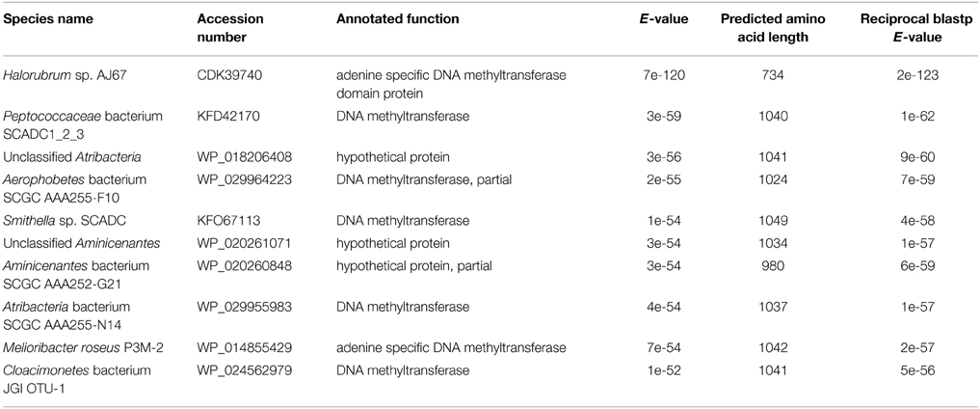Image resolution: width=980 pixels, height=409 pixels.
Task: Click the Annotated function column header
Action: point(398,19)
